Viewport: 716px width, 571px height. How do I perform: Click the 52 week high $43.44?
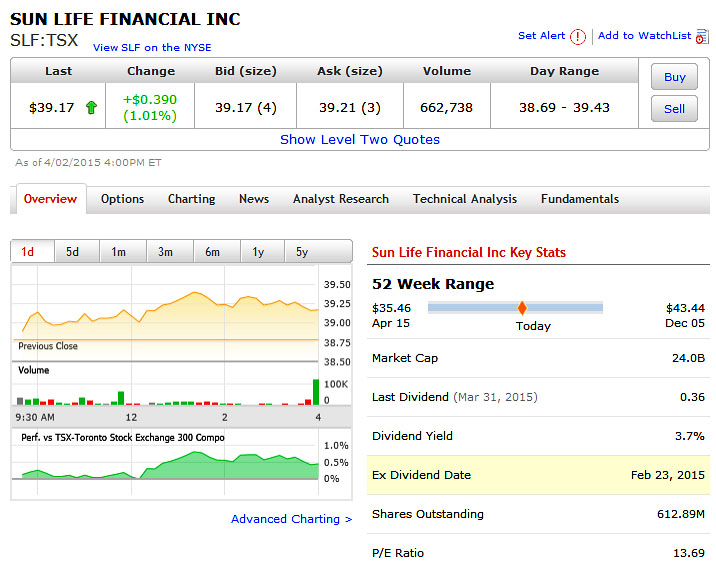(685, 308)
